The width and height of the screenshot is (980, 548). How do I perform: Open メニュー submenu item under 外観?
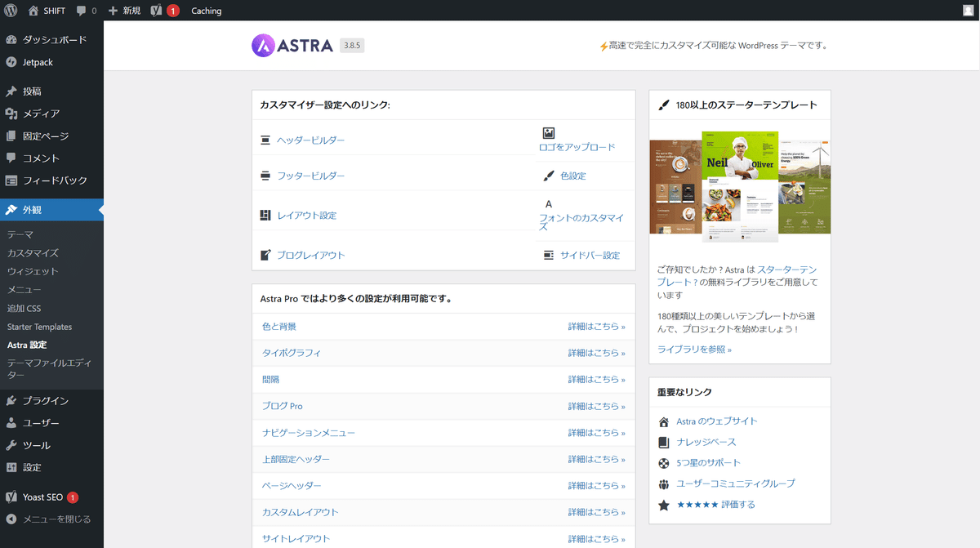(x=24, y=290)
